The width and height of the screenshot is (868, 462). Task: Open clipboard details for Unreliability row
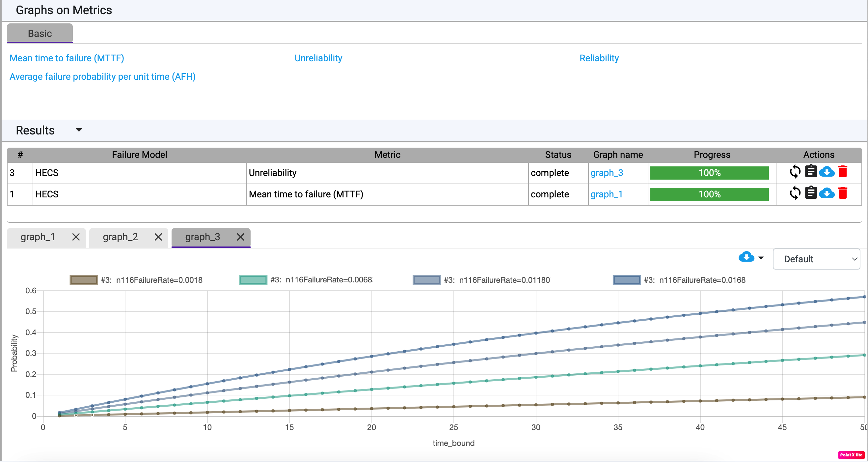[811, 171]
